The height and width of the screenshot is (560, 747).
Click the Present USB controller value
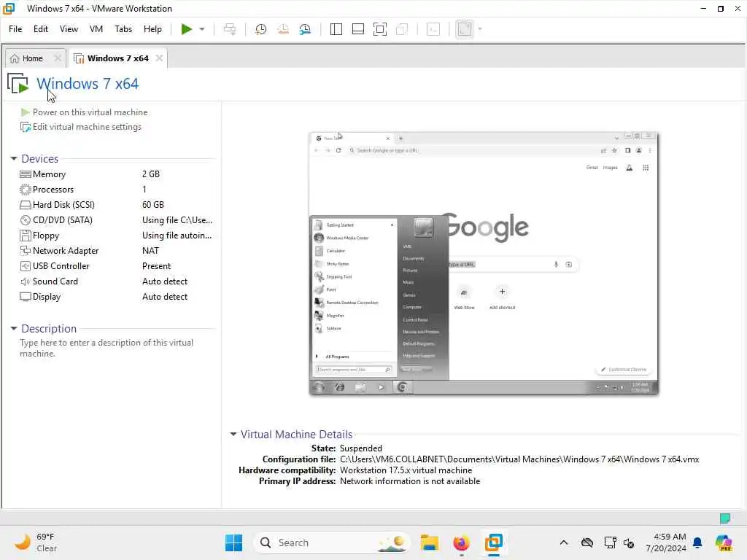[156, 266]
